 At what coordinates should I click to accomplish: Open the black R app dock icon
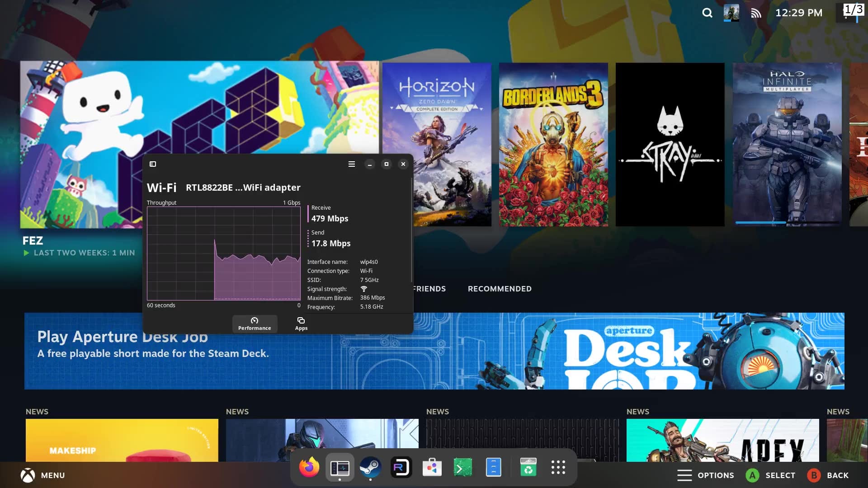pyautogui.click(x=401, y=467)
